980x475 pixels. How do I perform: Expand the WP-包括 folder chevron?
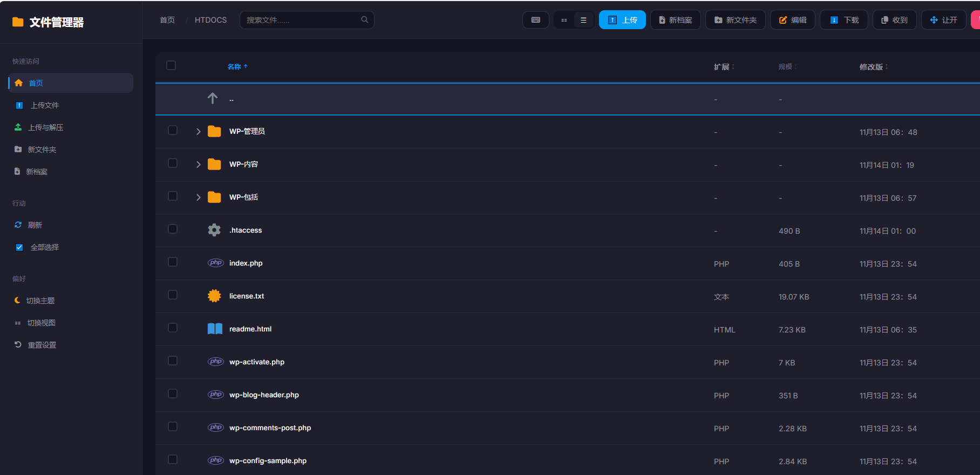(199, 197)
